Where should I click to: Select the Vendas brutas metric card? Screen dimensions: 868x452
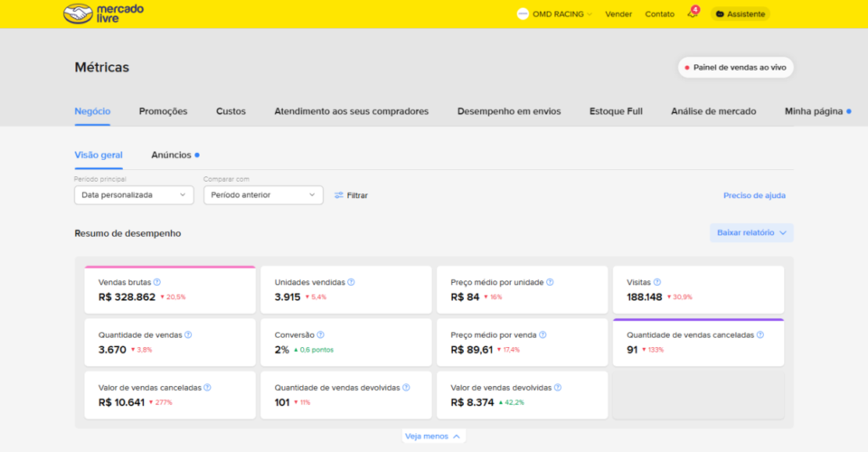coord(170,290)
